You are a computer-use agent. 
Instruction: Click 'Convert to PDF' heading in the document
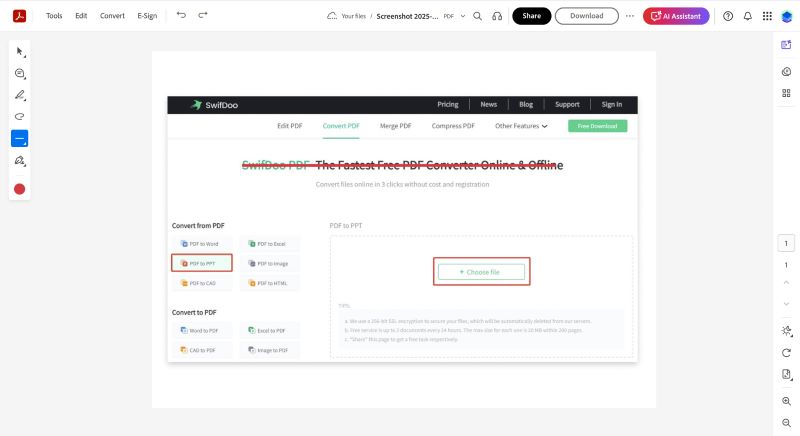point(194,312)
